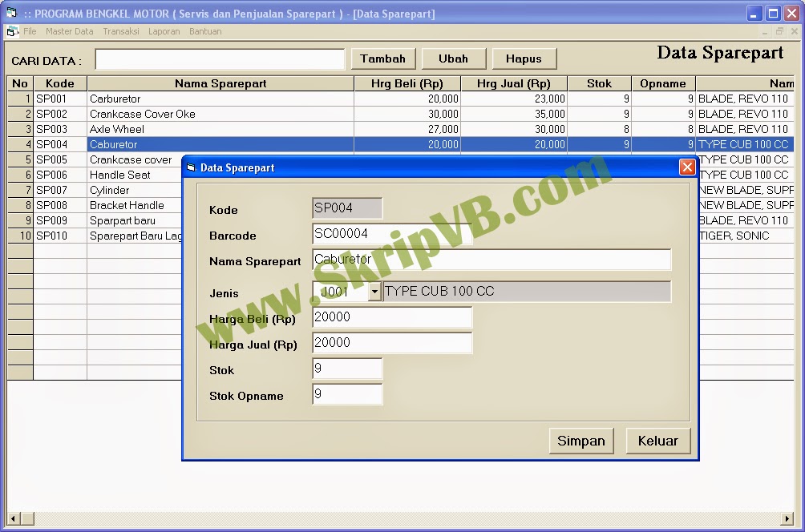This screenshot has width=805, height=532.
Task: Click the Stok input field in dialog
Action: 347,369
